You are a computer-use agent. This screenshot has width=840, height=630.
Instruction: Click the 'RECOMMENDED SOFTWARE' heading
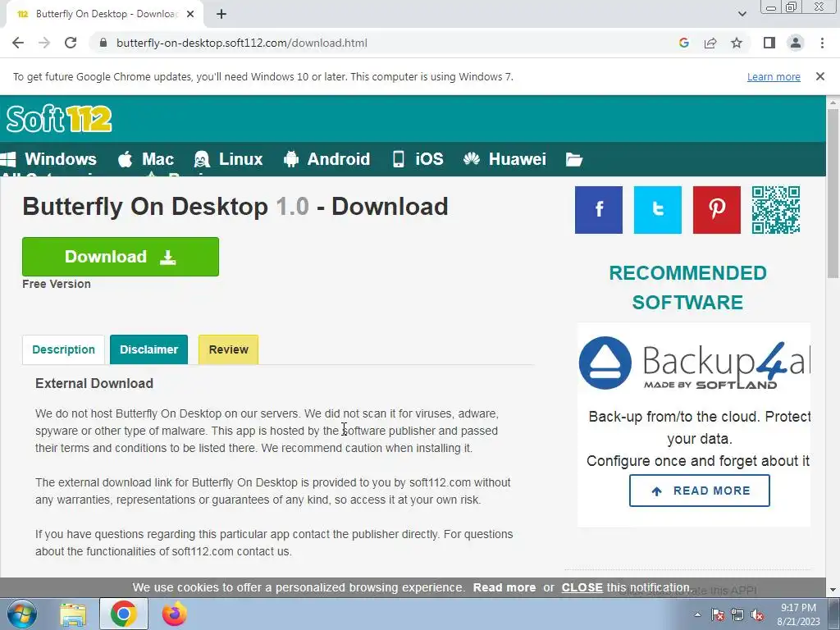tap(688, 288)
